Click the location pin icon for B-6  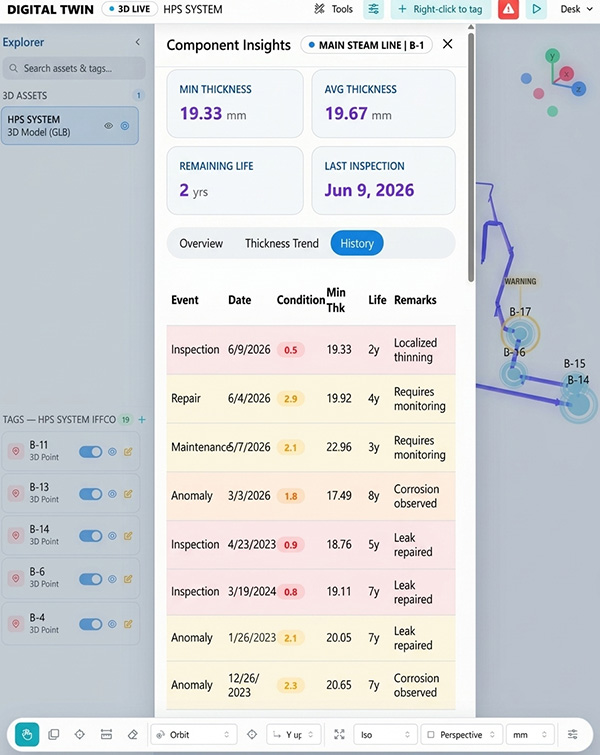click(16, 578)
